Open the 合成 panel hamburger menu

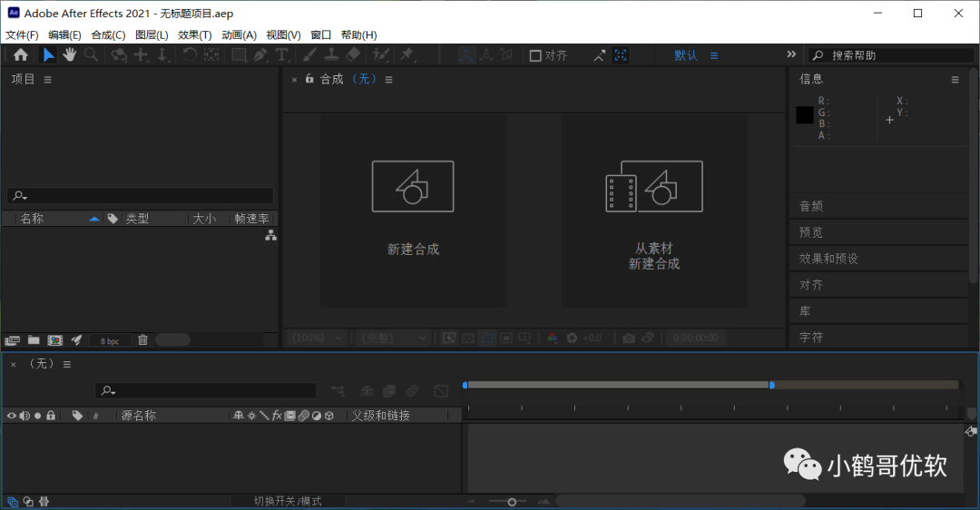(x=388, y=79)
